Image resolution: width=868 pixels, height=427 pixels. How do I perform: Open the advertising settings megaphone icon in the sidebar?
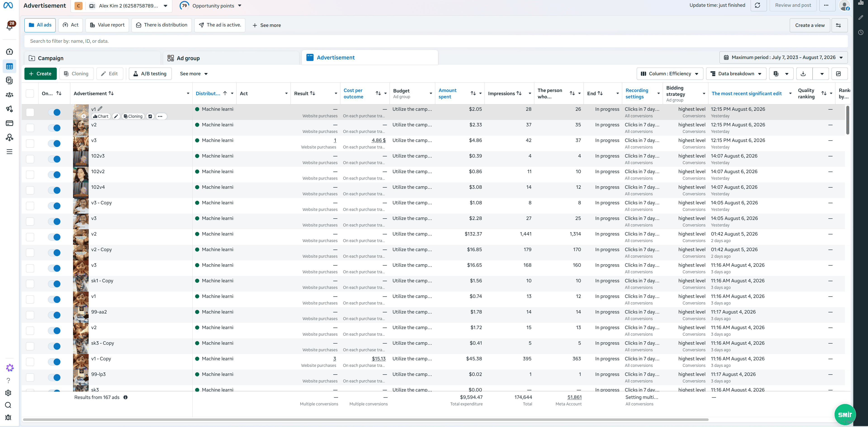[9, 109]
